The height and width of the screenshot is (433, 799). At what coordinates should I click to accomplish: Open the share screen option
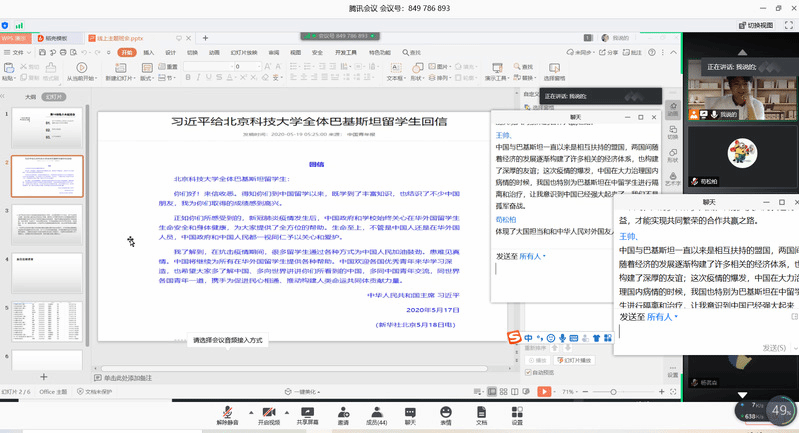[x=307, y=416]
